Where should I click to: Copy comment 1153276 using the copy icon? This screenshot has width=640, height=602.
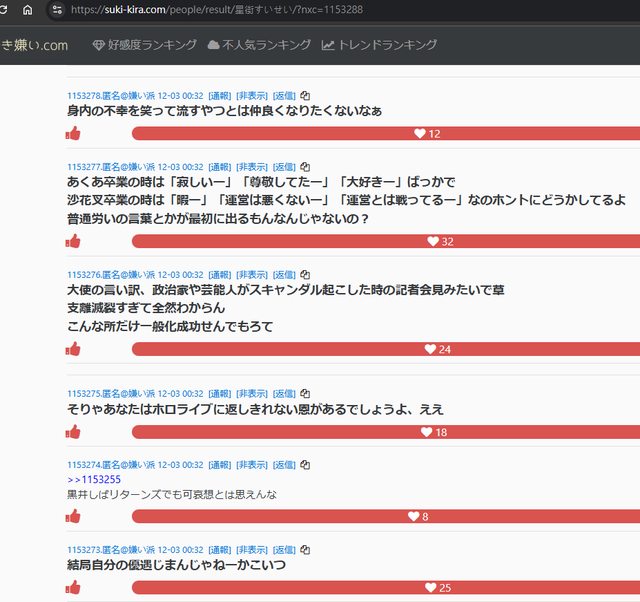tap(306, 274)
